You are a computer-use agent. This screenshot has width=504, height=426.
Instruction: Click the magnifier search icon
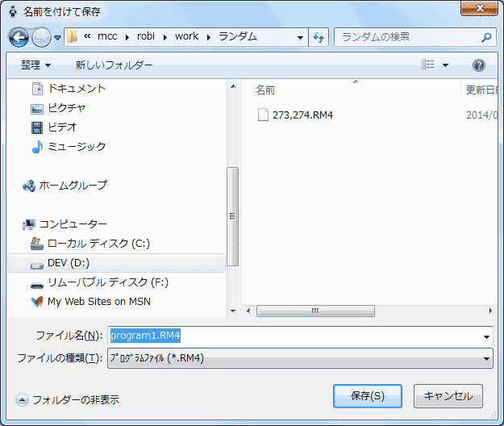point(486,37)
